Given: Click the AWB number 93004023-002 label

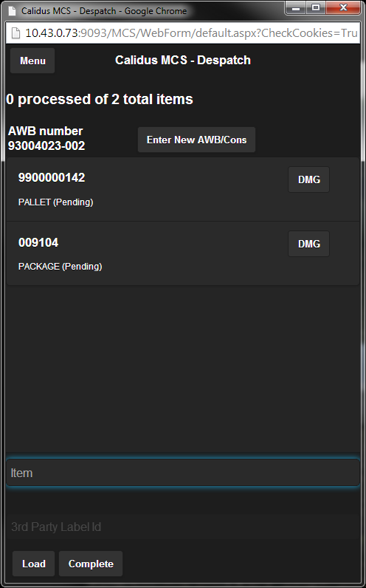Looking at the screenshot, I should tap(46, 138).
